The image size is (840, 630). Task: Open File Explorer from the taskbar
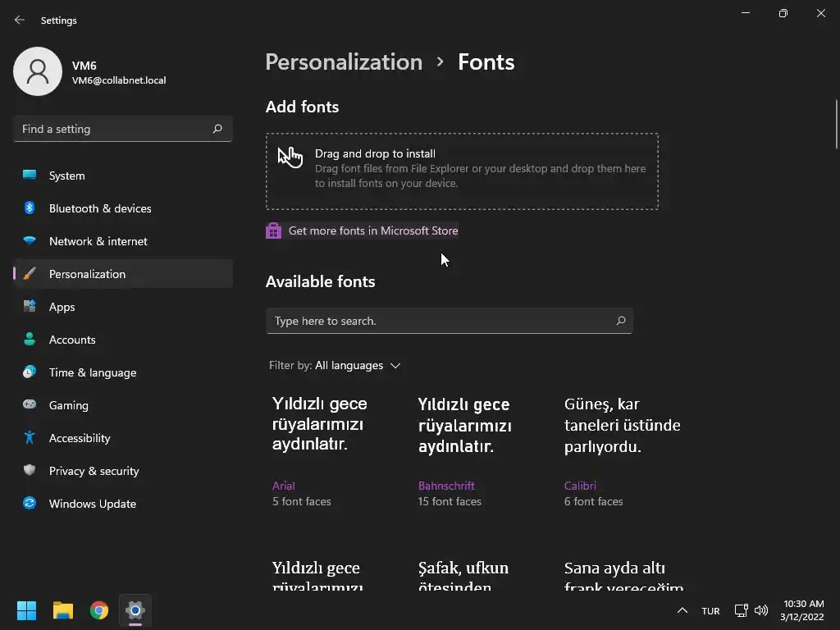(x=63, y=610)
